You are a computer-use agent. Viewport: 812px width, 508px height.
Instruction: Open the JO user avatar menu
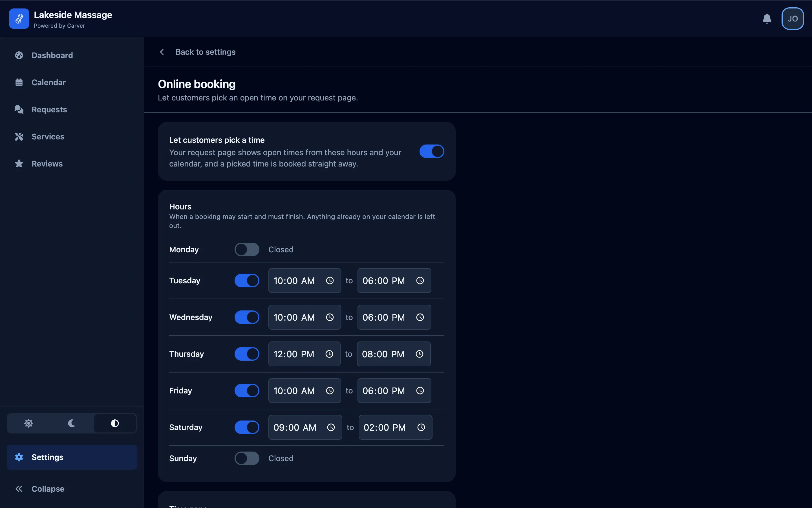point(793,18)
